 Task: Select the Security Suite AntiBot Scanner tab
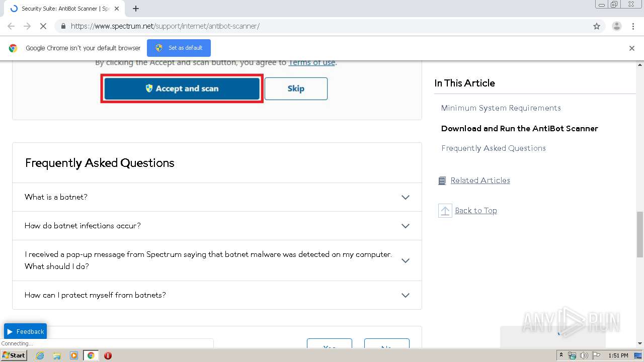pos(65,9)
